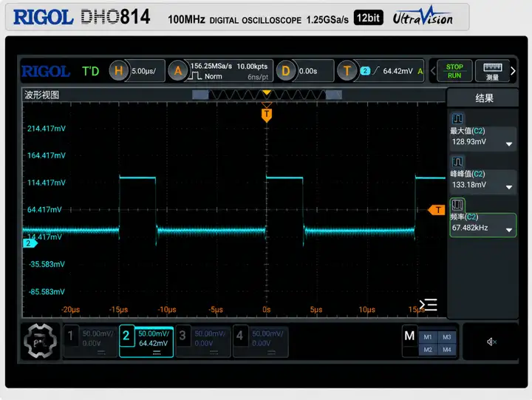
Task: Click the memory overview waveform bar
Action: point(267,95)
